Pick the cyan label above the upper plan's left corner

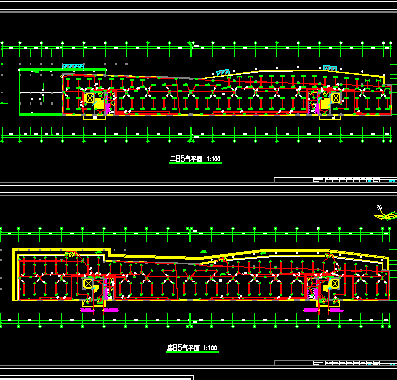point(73,67)
